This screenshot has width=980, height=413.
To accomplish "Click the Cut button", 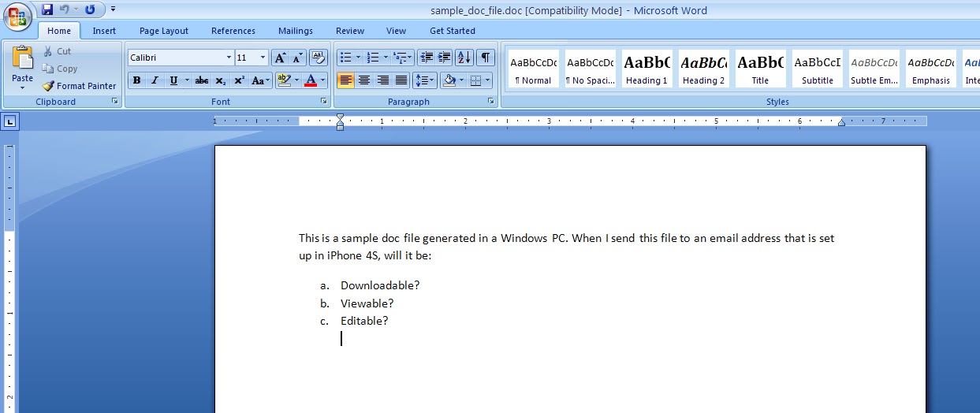I will 58,51.
